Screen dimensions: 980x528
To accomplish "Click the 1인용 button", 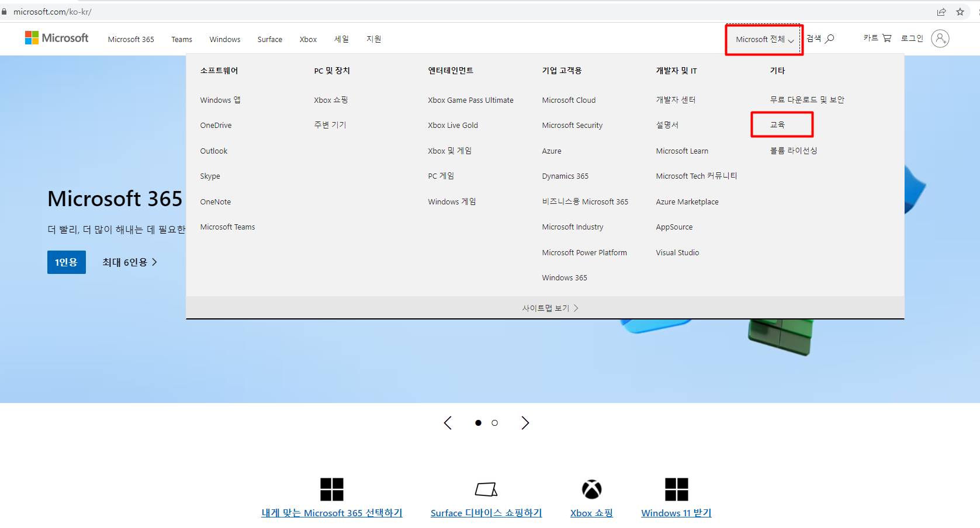I will [67, 262].
